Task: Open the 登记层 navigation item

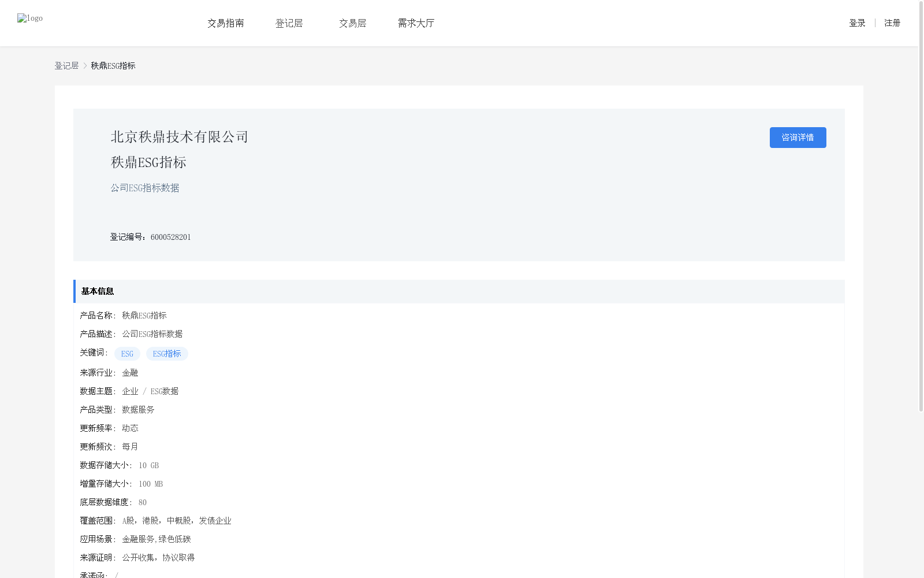Action: pos(289,23)
